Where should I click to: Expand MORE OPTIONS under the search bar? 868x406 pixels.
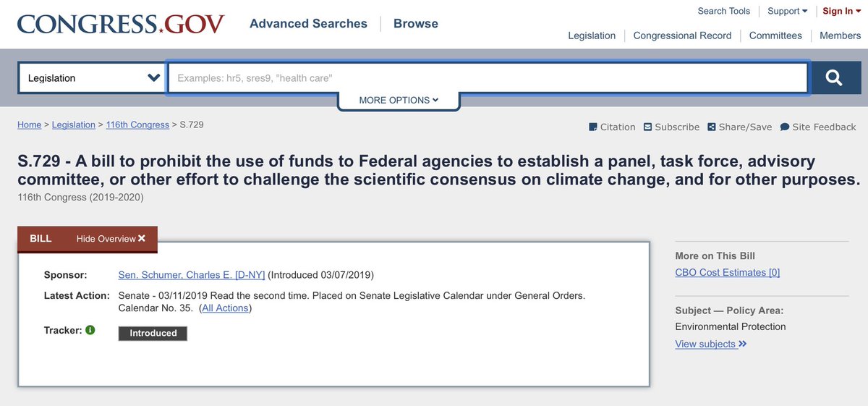[399, 100]
